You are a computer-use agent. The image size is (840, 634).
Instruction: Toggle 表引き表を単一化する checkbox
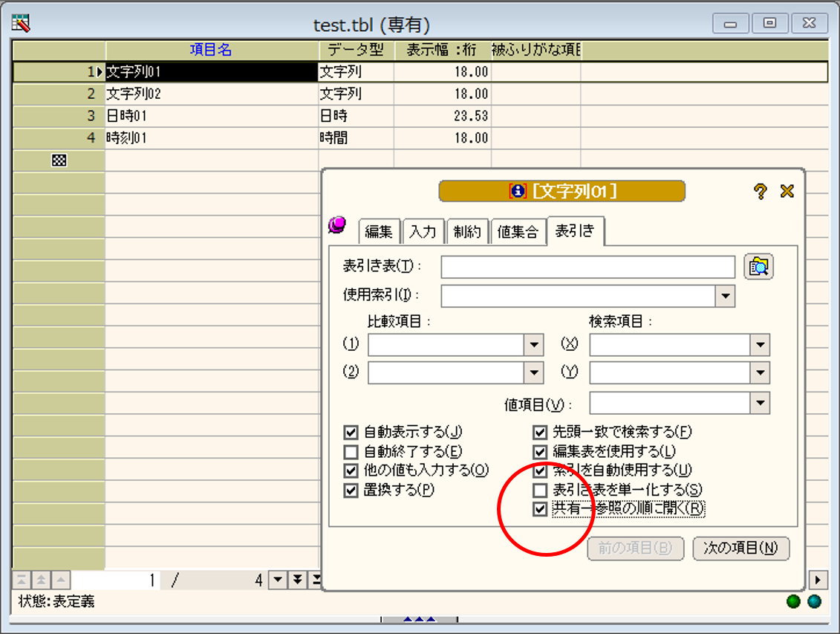click(x=541, y=490)
